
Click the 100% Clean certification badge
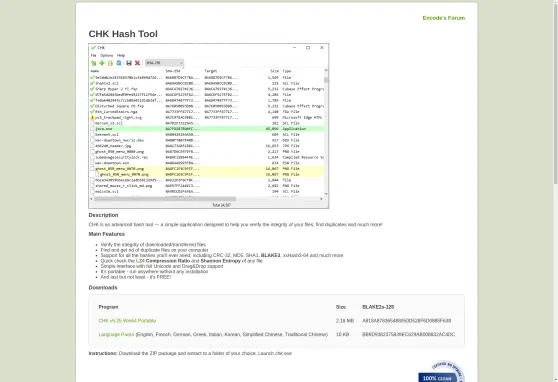441,372
